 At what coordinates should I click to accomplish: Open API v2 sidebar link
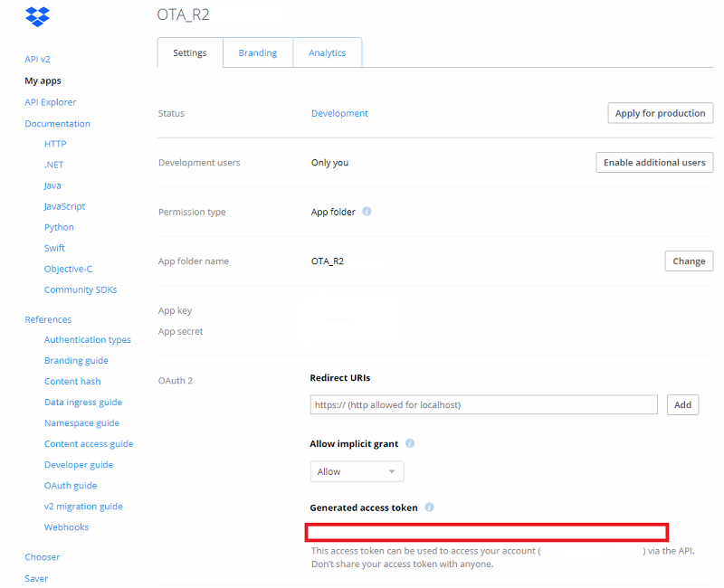[x=37, y=59]
